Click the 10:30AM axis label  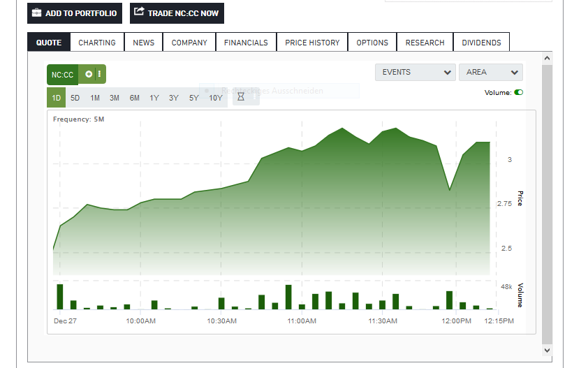(221, 321)
